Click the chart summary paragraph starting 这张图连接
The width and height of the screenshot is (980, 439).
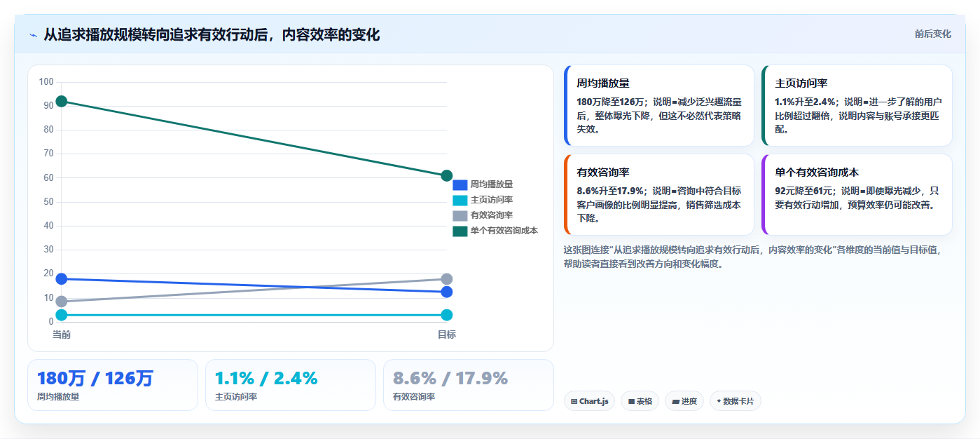753,257
